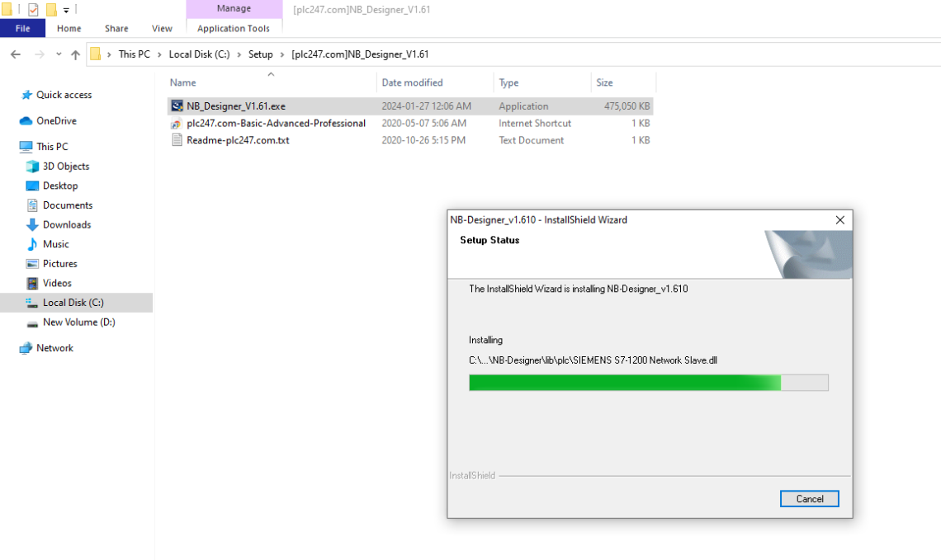Click Setup in the address bar breadcrumb
This screenshot has width=941, height=560.
coord(261,54)
